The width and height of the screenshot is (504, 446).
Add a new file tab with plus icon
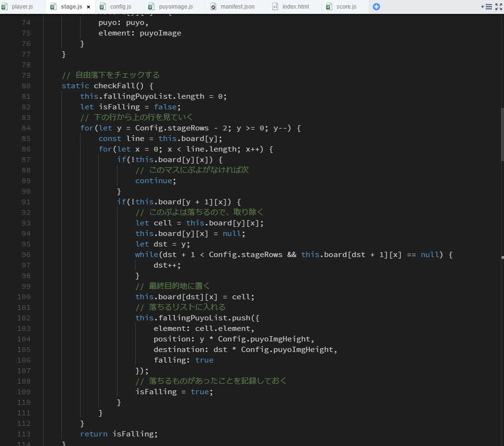[376, 7]
